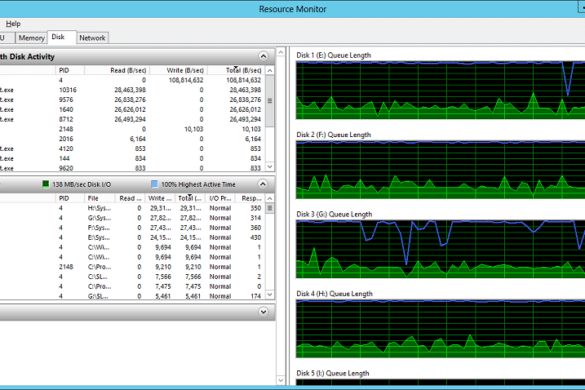Switch to the Network tab
This screenshot has height=390, width=585.
click(92, 38)
